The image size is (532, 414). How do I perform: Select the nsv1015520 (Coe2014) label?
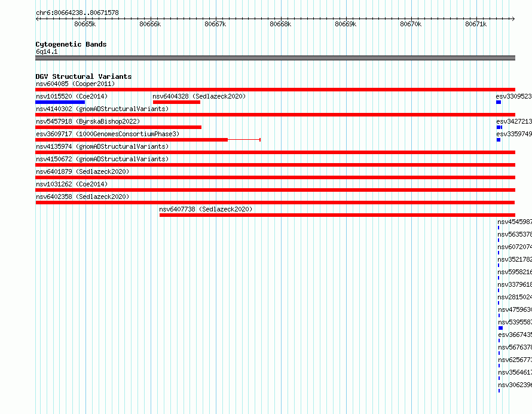click(x=72, y=96)
